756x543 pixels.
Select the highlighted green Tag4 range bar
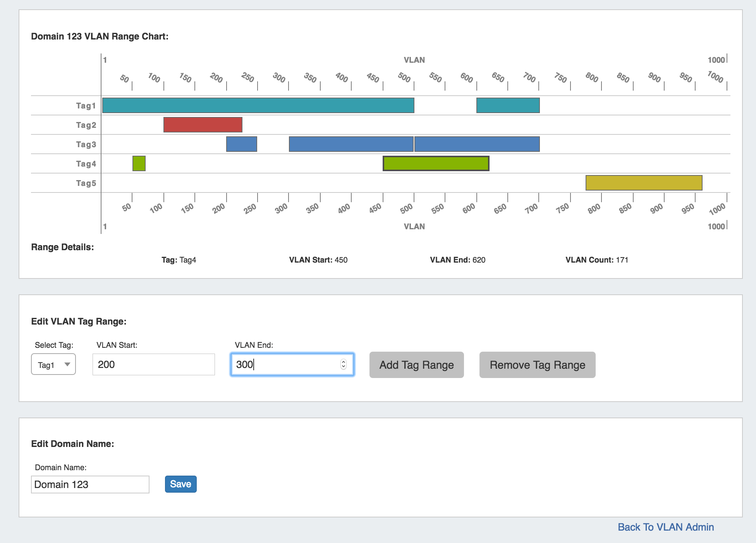(x=436, y=163)
